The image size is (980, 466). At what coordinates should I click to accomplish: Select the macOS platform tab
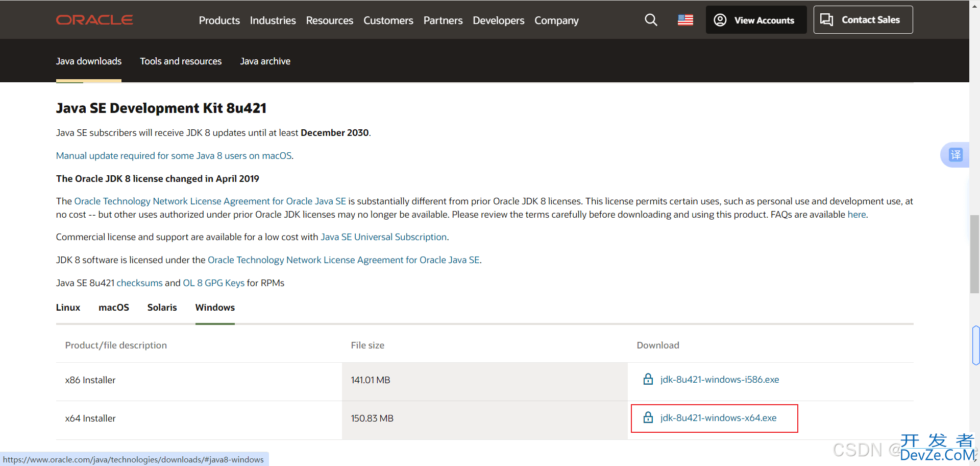pyautogui.click(x=114, y=308)
